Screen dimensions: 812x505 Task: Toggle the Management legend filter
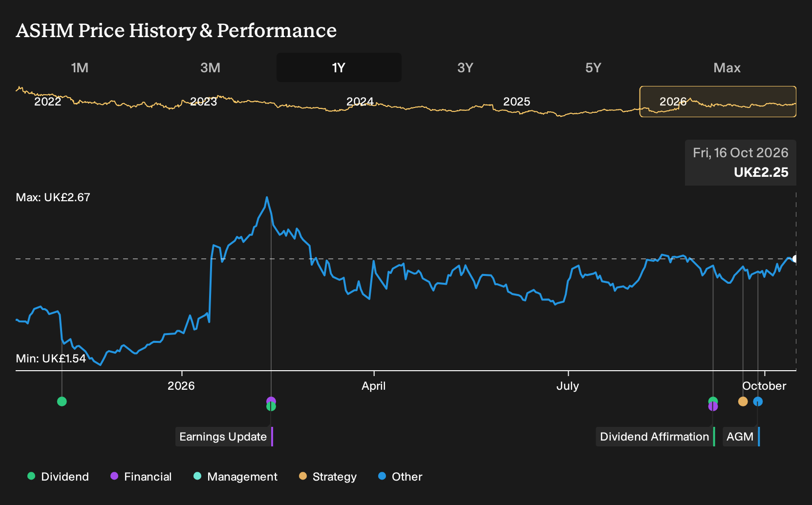click(235, 477)
